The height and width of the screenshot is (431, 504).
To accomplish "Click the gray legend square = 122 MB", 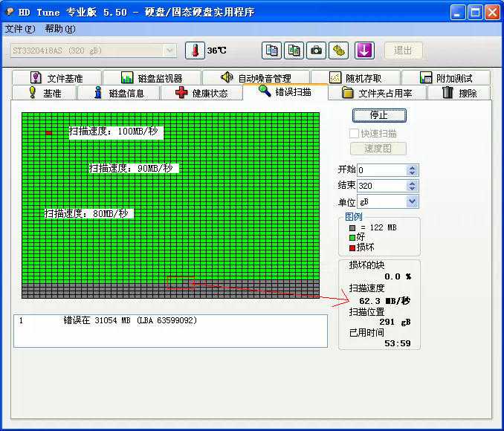I will (352, 228).
